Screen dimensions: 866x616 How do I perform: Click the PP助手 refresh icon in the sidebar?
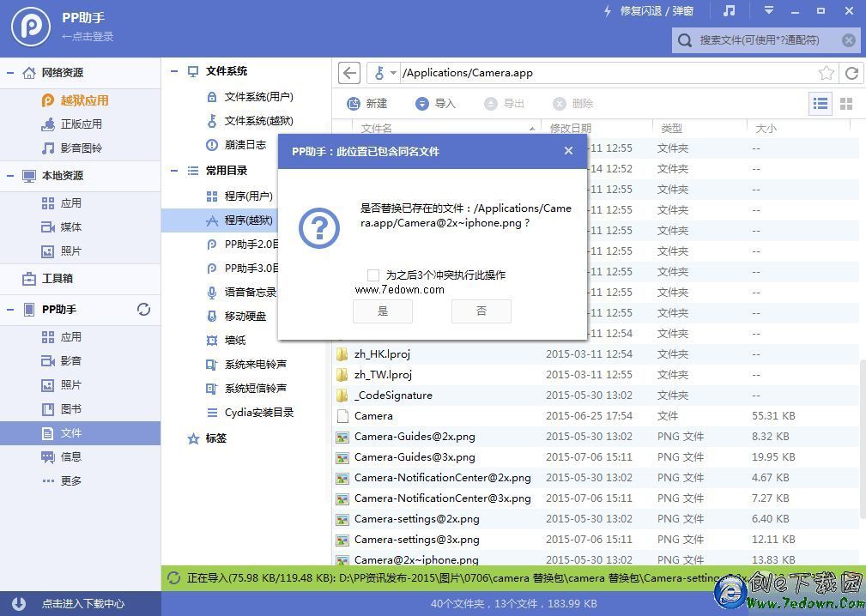[x=144, y=310]
